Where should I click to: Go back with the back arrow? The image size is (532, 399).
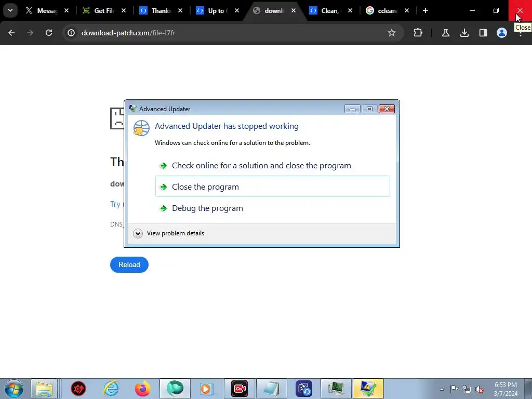[x=11, y=33]
